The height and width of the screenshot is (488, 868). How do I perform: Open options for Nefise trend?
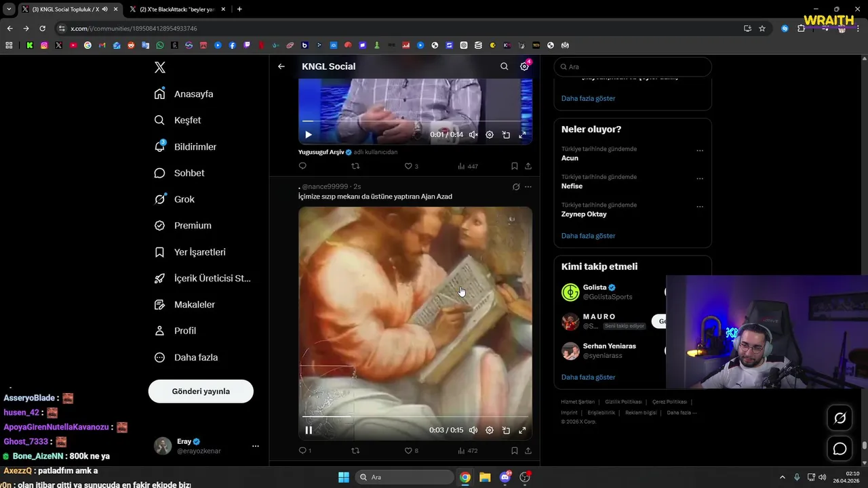click(x=700, y=179)
